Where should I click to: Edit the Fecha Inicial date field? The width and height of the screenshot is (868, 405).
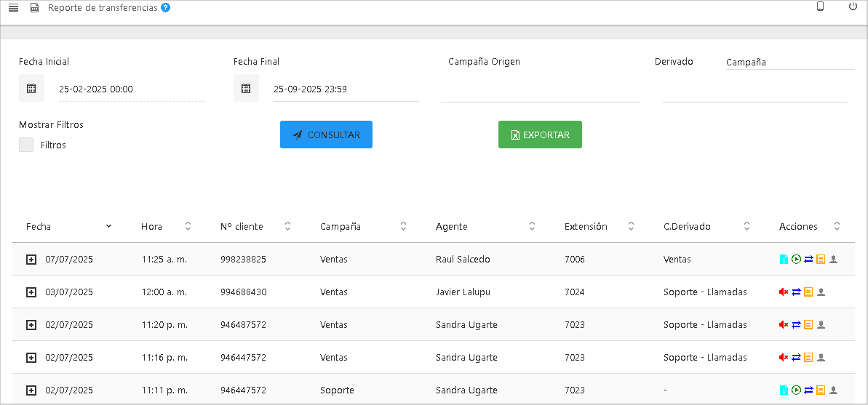pos(132,89)
